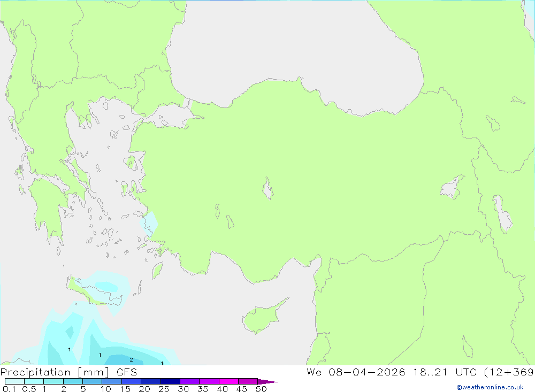Pick the 5–10 mm blue legend swatch
This screenshot has height=392, width=535.
[x=92, y=381]
